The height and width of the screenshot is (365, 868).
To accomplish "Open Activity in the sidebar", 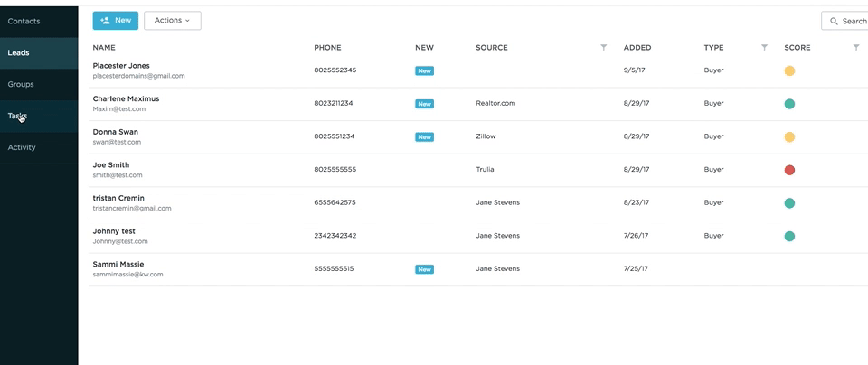I will click(39, 147).
